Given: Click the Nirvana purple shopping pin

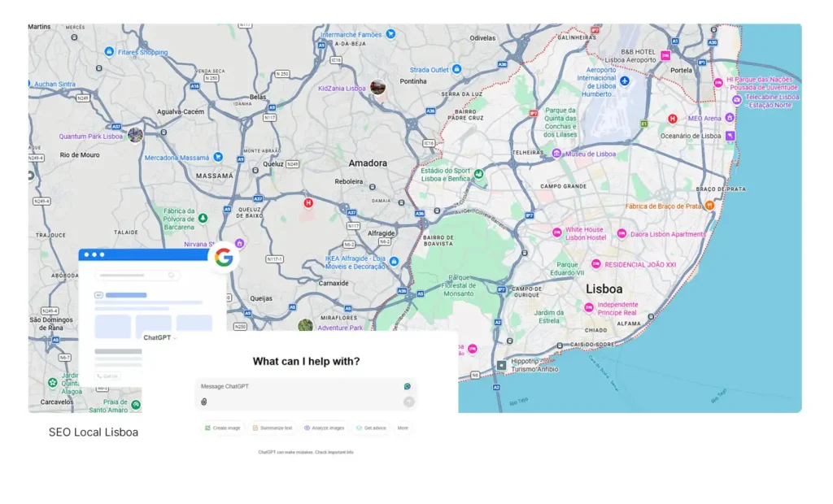Looking at the screenshot, I should pyautogui.click(x=240, y=243).
